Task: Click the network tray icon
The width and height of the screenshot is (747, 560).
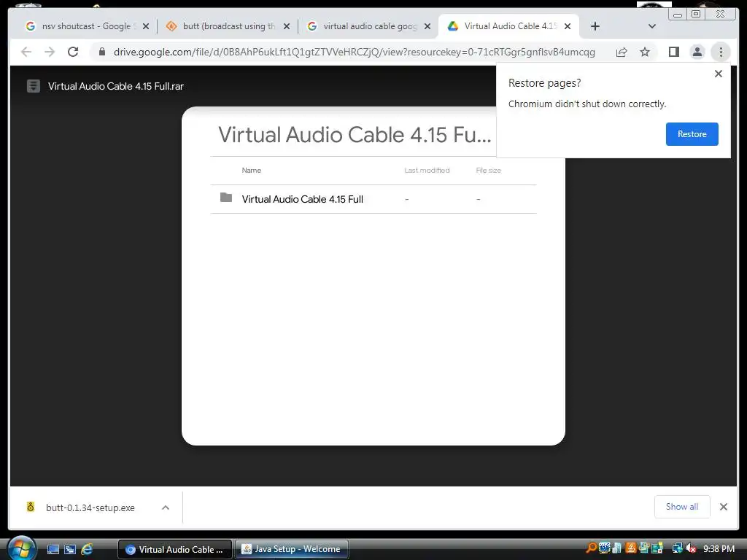Action: 678,548
